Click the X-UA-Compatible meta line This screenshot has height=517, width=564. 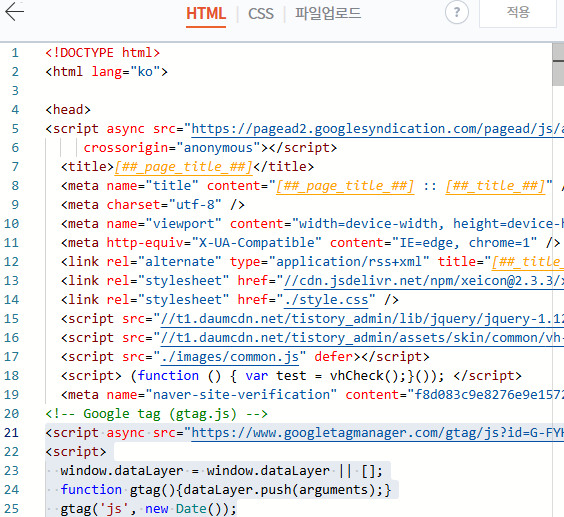311,243
